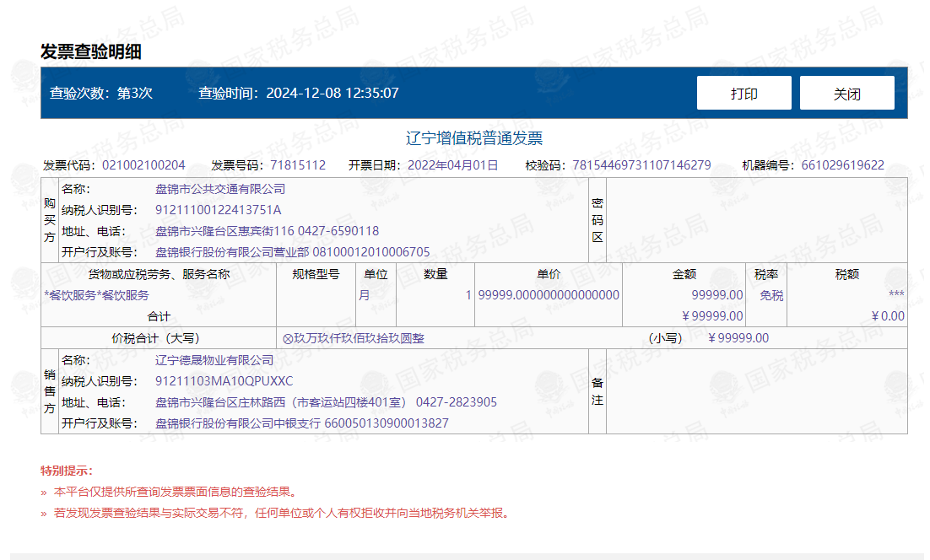Viewport: 930px width, 560px height.
Task: Click the amount 99999.00 in item row
Action: pyautogui.click(x=717, y=295)
